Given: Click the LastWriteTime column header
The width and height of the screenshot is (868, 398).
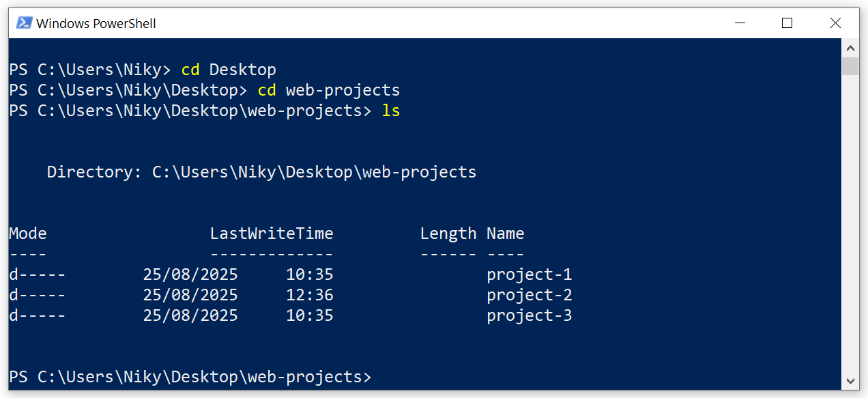Looking at the screenshot, I should [x=271, y=233].
